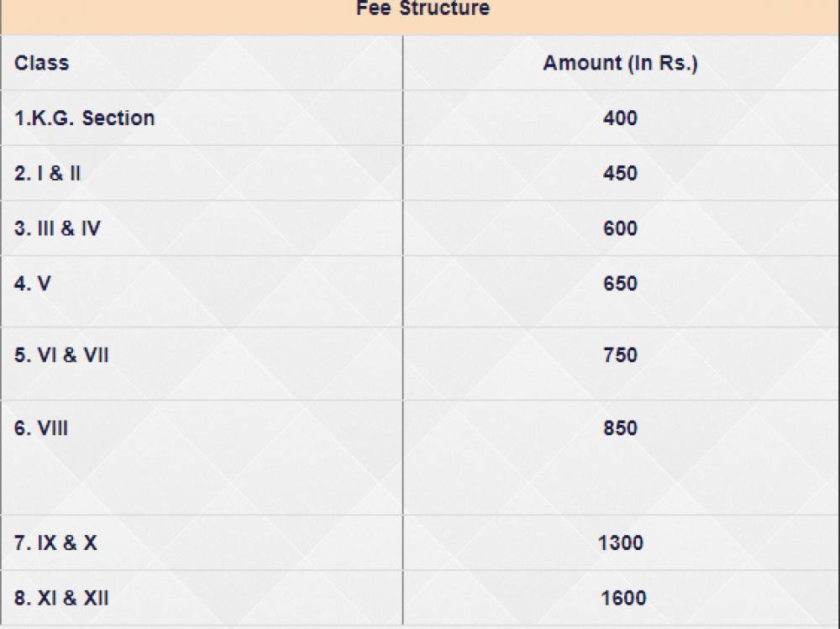Click the 3. III & IV class cell

point(57,228)
